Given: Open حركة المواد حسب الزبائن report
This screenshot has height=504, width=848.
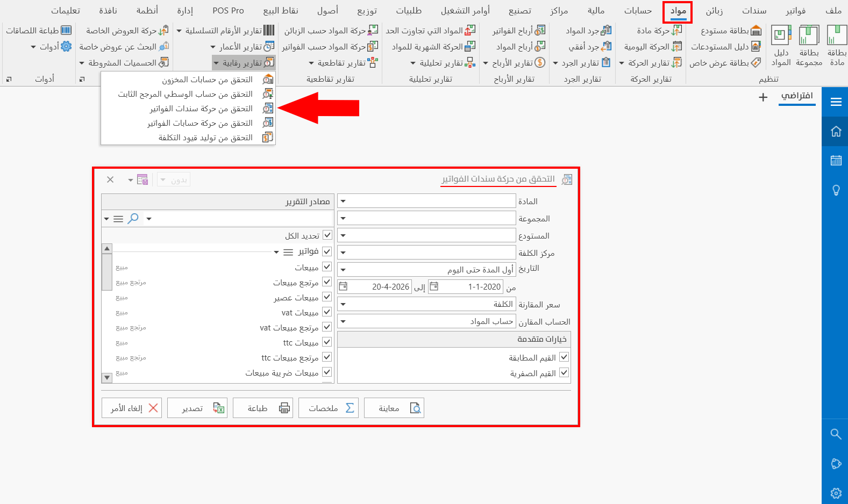Looking at the screenshot, I should 331,31.
